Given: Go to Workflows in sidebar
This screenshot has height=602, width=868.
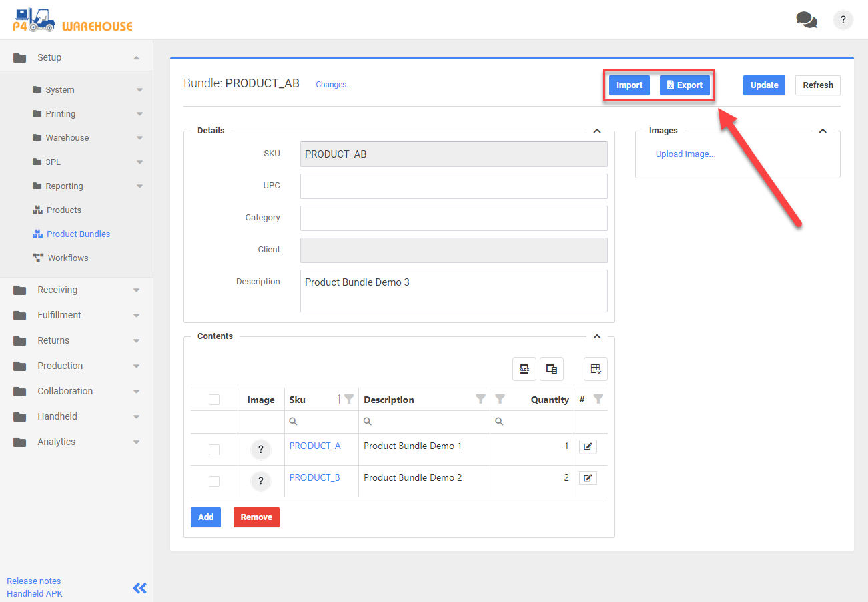Looking at the screenshot, I should (67, 258).
